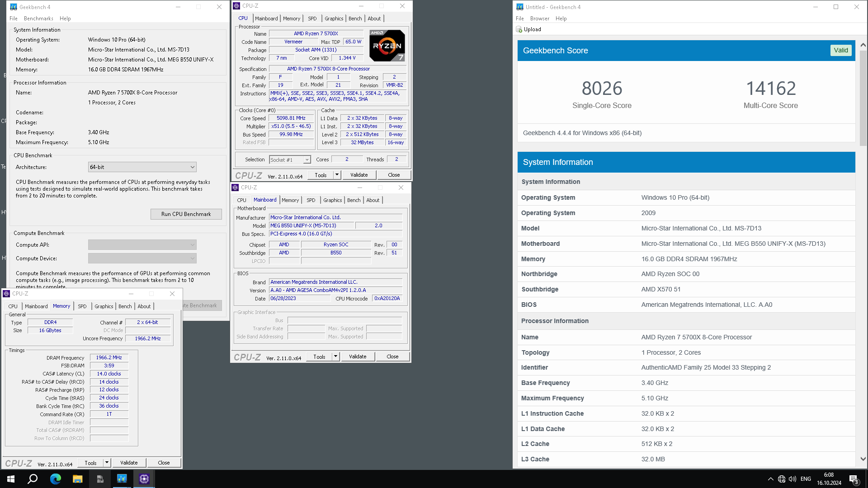Click the taskbar clock showing 6:08
Screen dimensions: 868x488
(x=829, y=479)
